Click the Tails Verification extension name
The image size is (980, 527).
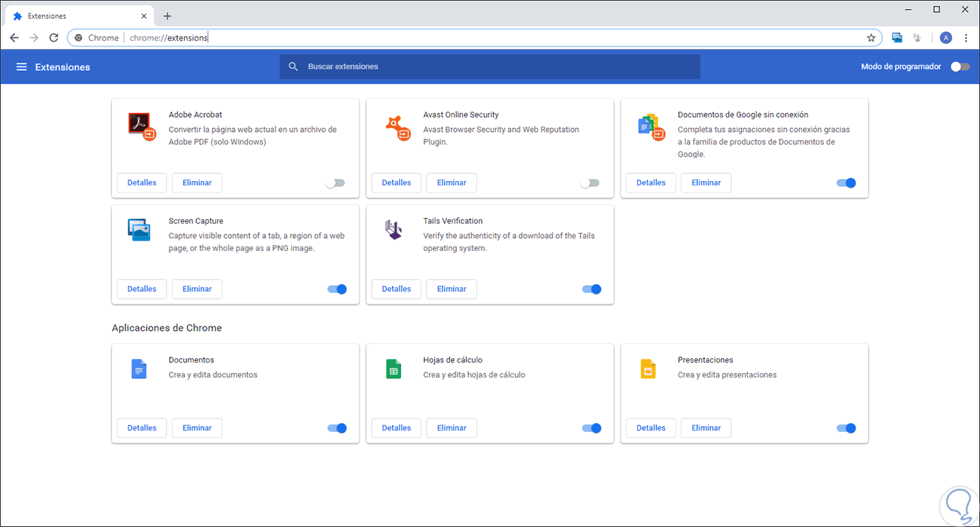(x=453, y=221)
